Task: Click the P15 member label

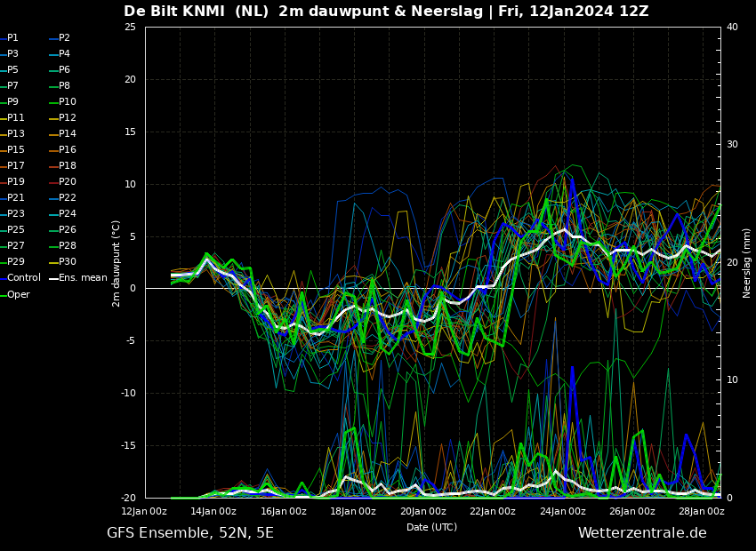Action: (x=12, y=149)
